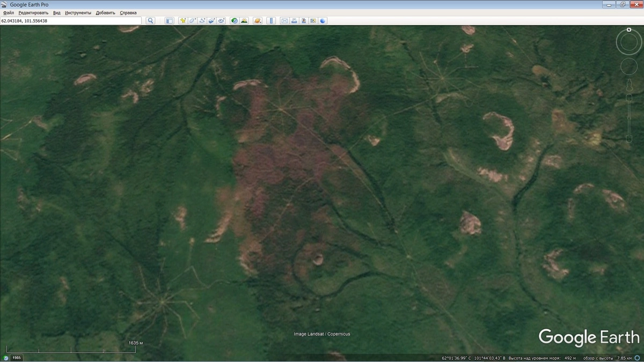The height and width of the screenshot is (362, 644).
Task: Click the N north compass marker
Action: pyautogui.click(x=629, y=29)
